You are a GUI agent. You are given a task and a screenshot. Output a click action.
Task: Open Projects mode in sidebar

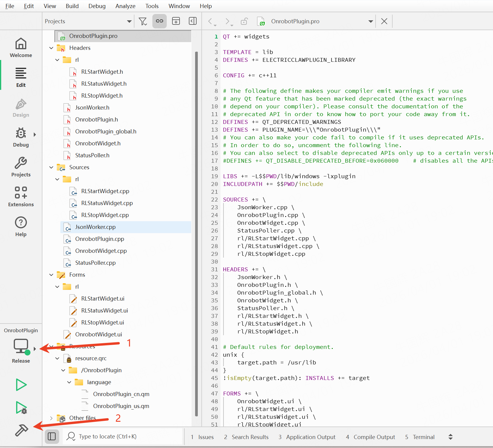(21, 167)
